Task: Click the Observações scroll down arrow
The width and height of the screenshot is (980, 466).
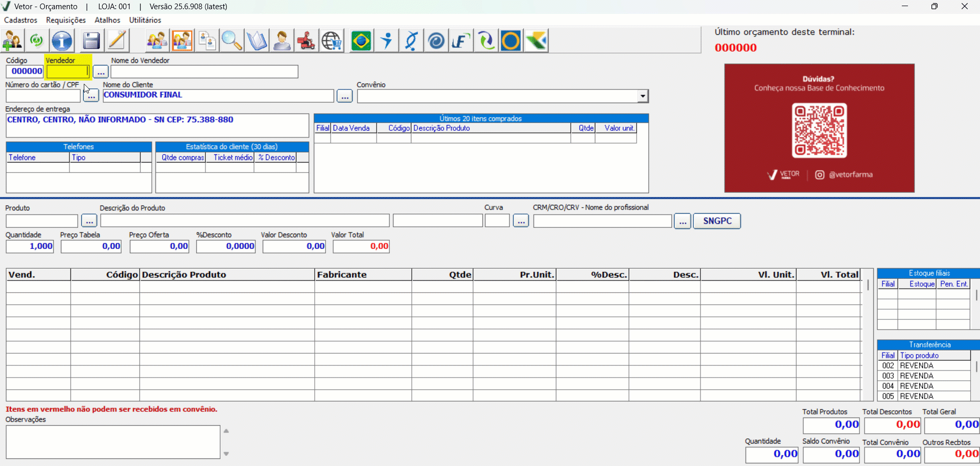Action: [x=226, y=454]
